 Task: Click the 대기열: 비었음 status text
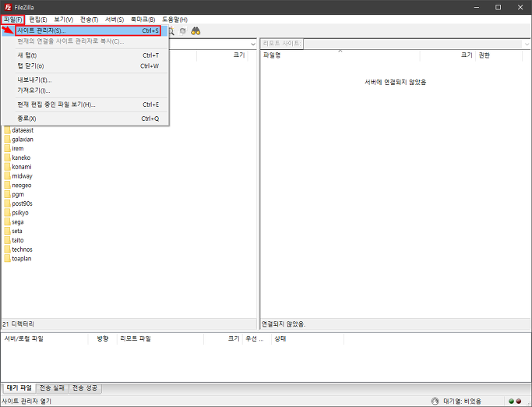tap(462, 402)
